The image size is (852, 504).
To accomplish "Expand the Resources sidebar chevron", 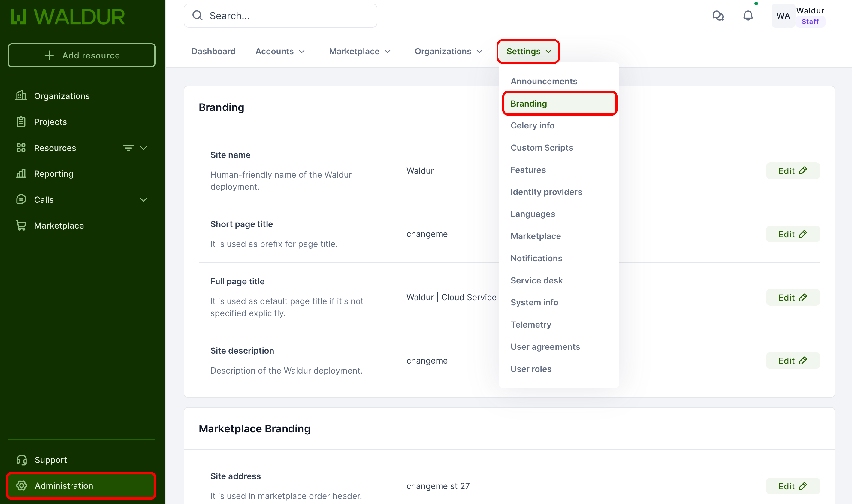I will click(x=144, y=148).
